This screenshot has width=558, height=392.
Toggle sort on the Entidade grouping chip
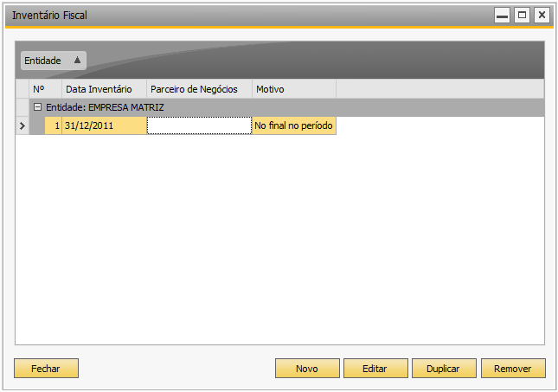[54, 61]
